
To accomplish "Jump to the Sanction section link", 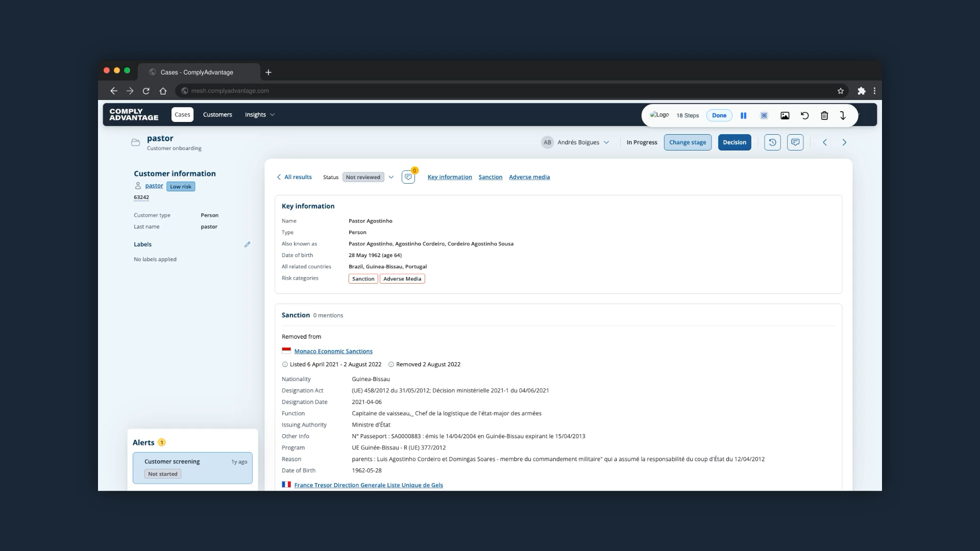I will click(x=491, y=177).
